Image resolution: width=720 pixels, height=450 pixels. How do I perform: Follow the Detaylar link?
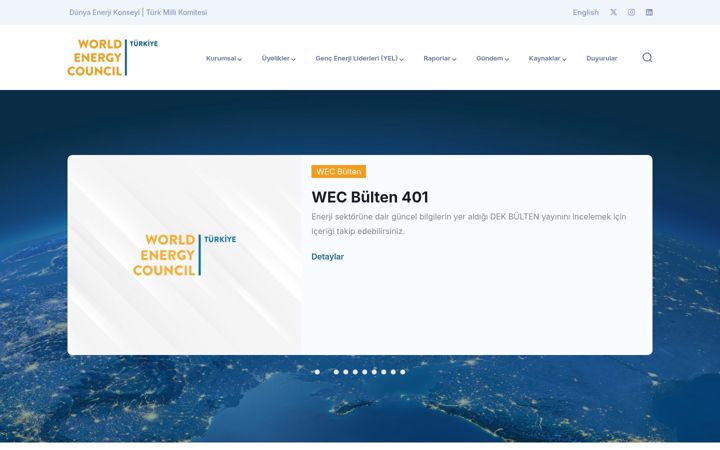(x=327, y=257)
